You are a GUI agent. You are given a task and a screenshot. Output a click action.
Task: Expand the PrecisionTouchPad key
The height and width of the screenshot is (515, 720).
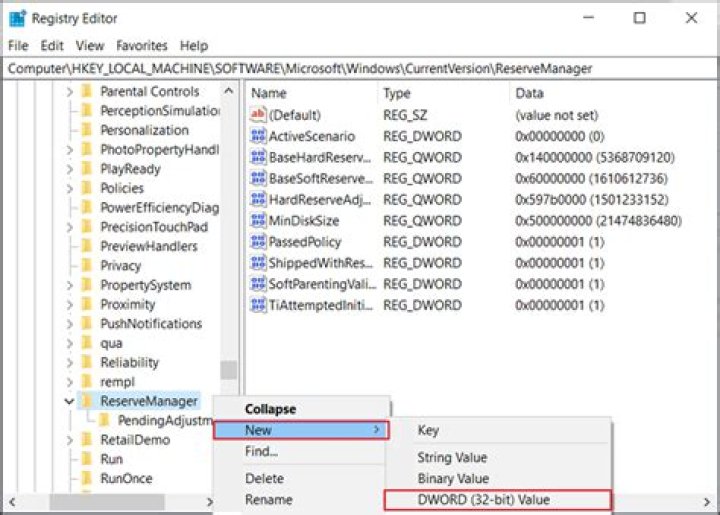click(x=69, y=227)
